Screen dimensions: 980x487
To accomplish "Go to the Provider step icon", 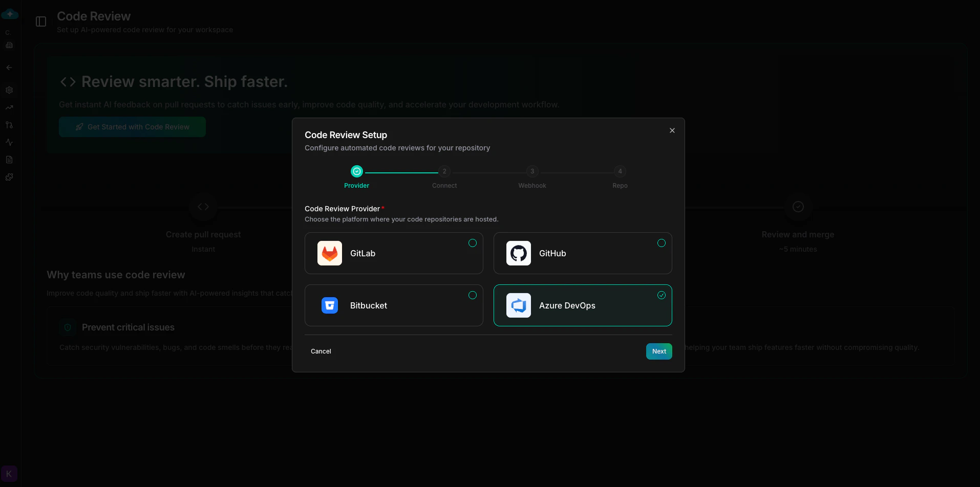I will tap(357, 171).
